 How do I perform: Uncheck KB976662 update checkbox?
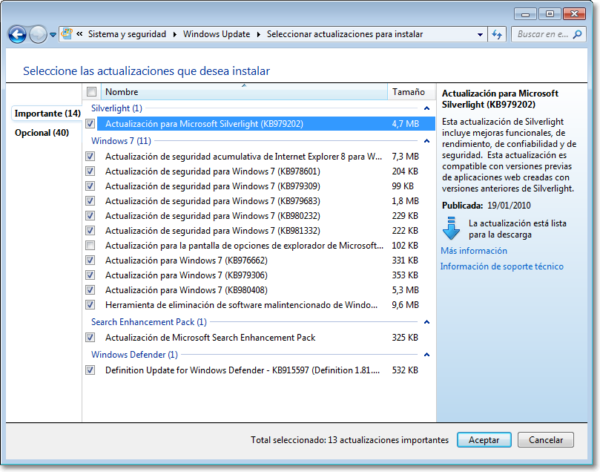(90, 260)
